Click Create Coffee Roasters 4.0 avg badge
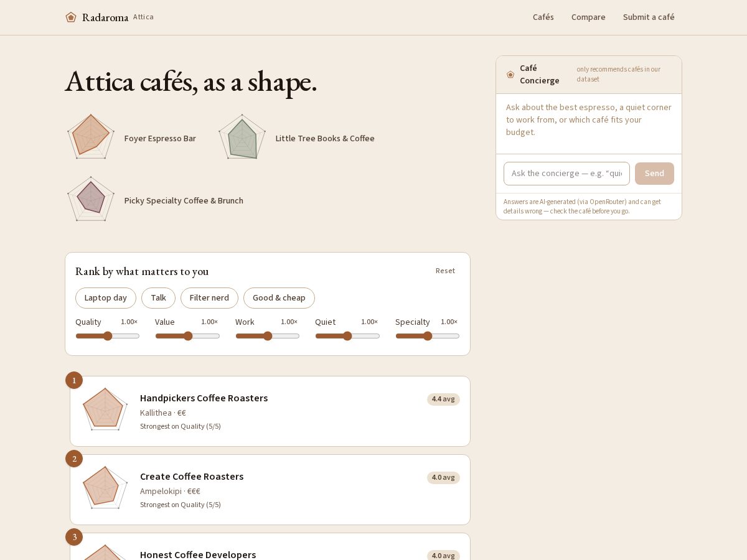 [x=443, y=478]
